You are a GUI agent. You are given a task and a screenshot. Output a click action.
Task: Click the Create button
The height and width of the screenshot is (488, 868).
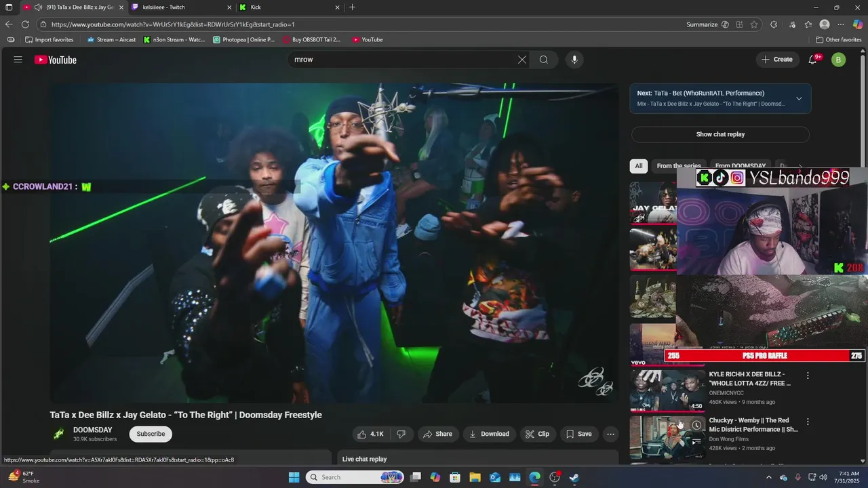[x=777, y=60]
